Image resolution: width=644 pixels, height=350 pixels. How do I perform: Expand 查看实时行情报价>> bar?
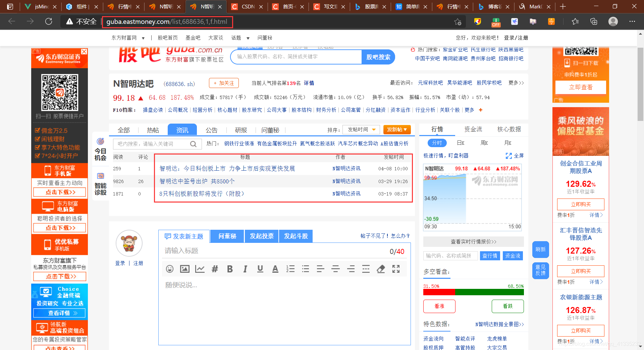point(473,242)
